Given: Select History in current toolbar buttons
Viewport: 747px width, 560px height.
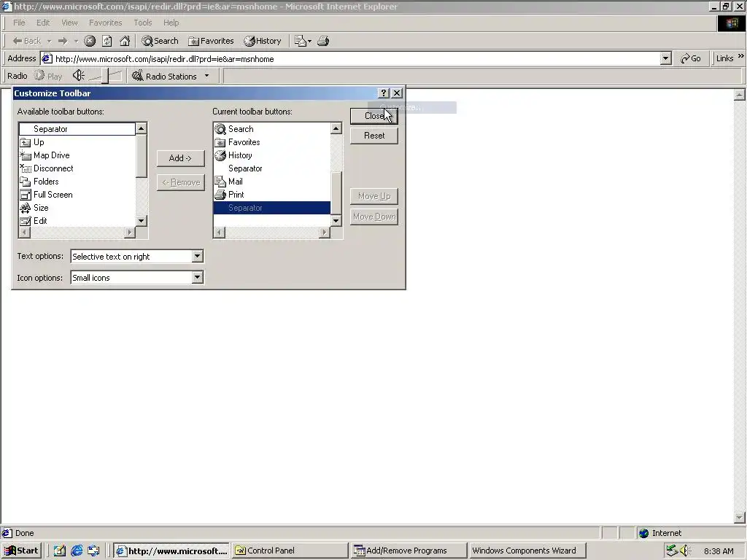Looking at the screenshot, I should pos(272,155).
